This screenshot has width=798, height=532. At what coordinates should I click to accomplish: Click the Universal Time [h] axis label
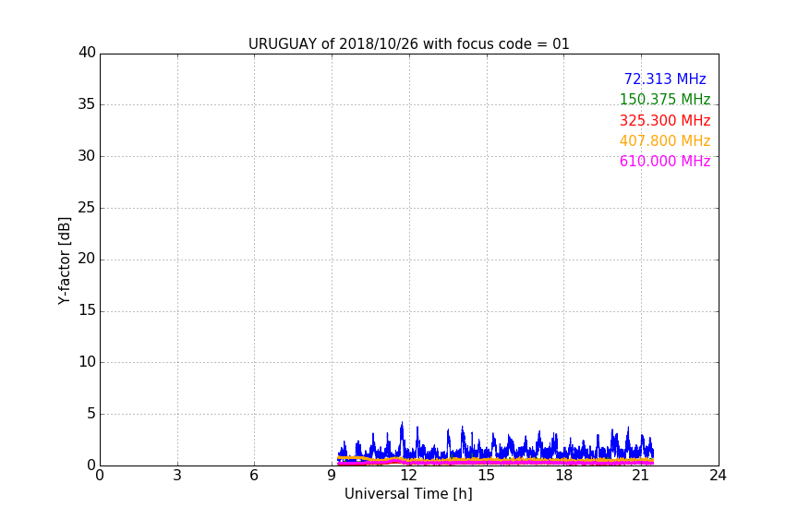point(408,494)
